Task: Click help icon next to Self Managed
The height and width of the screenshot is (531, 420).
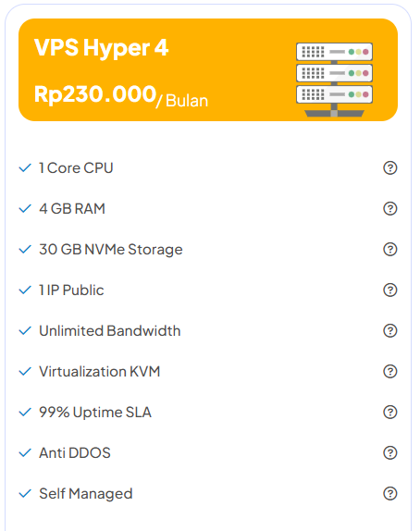Action: [389, 493]
